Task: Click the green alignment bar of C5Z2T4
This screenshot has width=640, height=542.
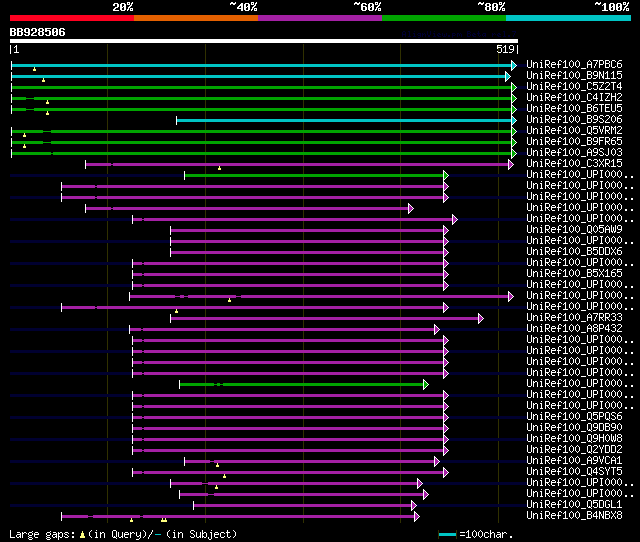Action: click(x=261, y=87)
